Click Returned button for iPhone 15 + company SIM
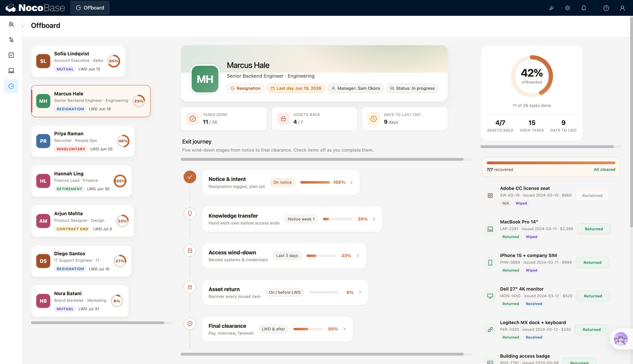Viewport: 633px width, 364px height. coord(592,263)
